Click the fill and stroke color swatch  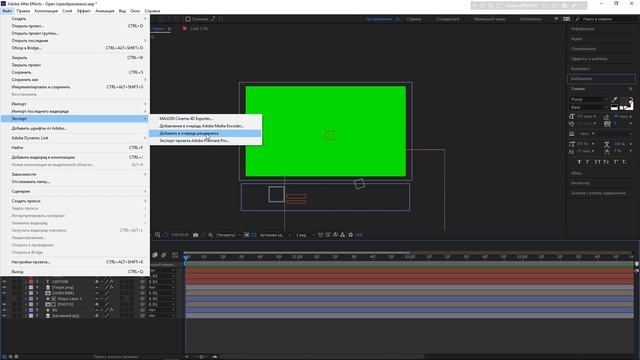626,102
